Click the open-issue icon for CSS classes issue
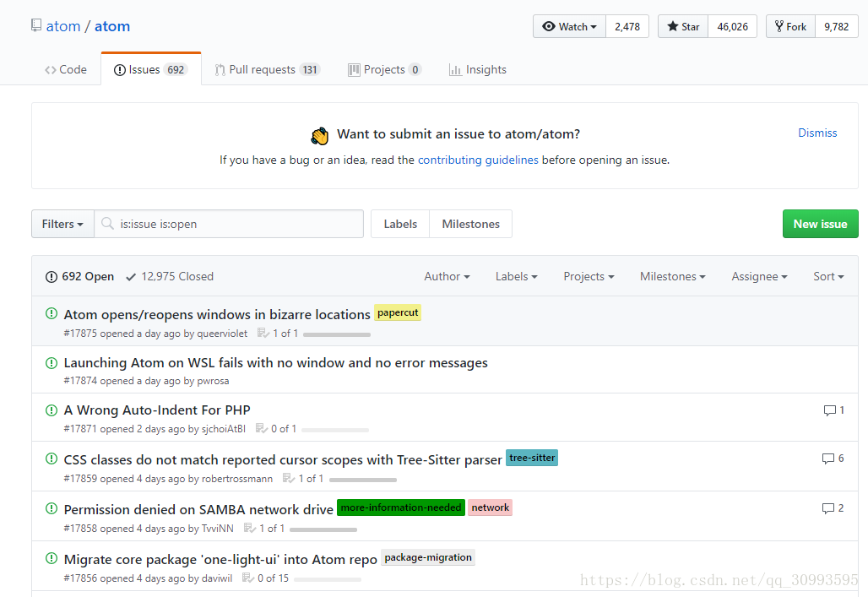 [52, 459]
